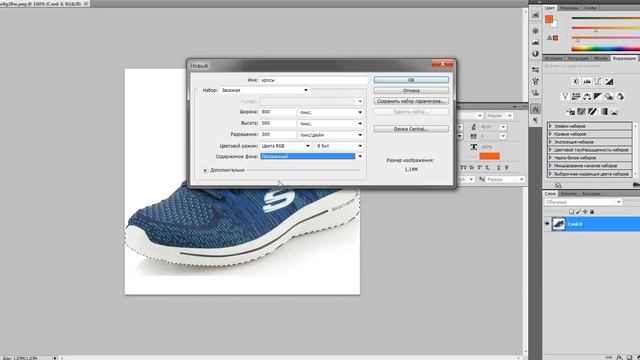Click the Имя name input field

click(x=313, y=80)
